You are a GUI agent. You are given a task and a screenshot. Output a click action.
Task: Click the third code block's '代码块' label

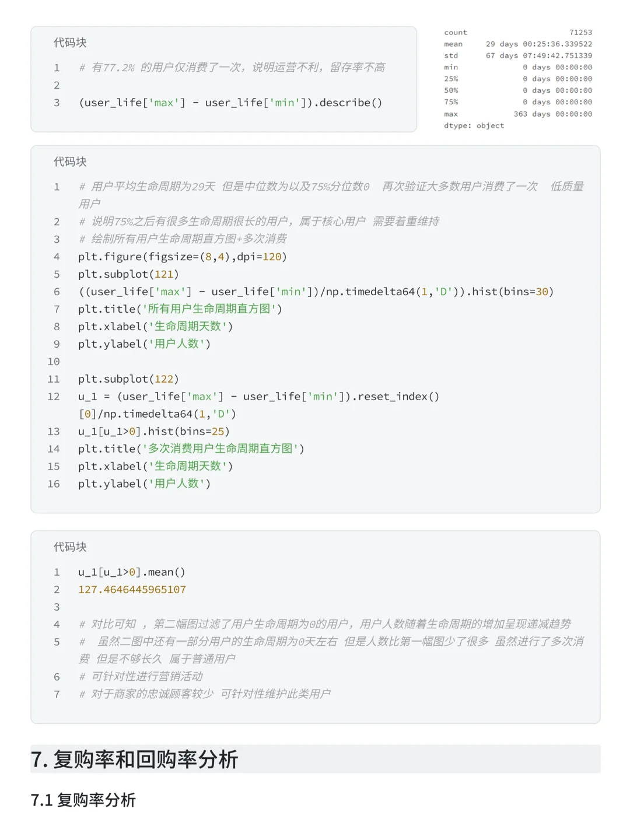click(70, 547)
